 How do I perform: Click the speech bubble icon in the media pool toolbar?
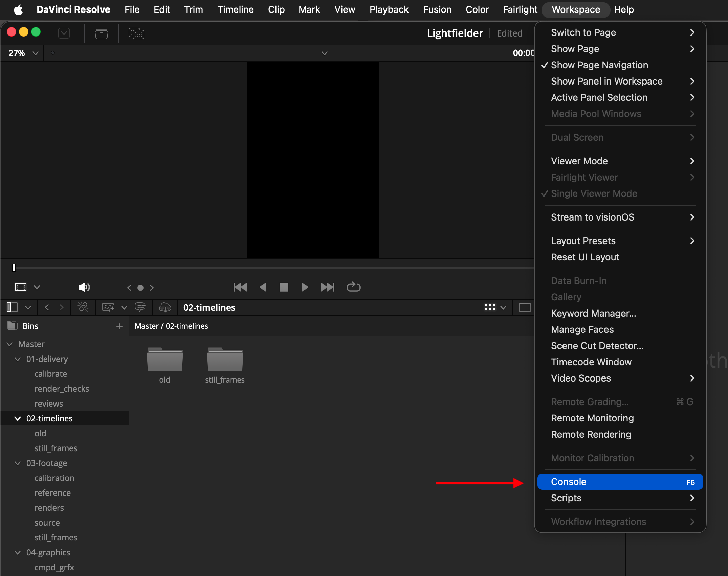point(140,307)
